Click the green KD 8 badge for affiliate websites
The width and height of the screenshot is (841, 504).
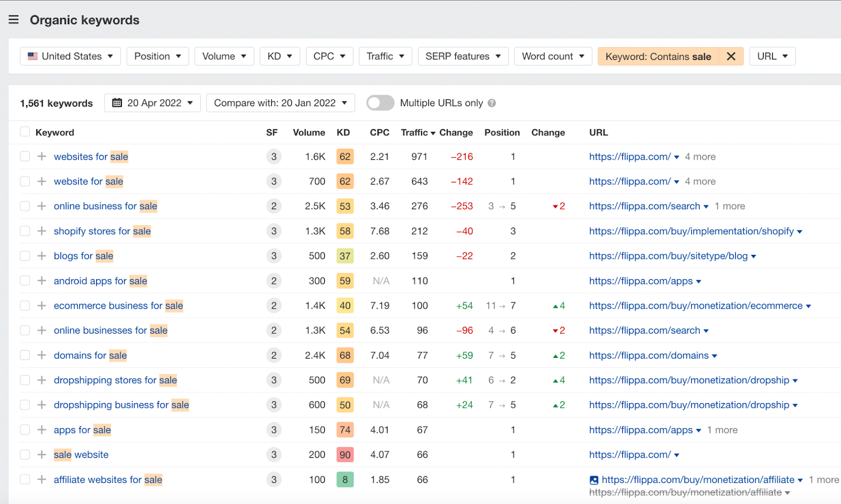[x=345, y=479]
